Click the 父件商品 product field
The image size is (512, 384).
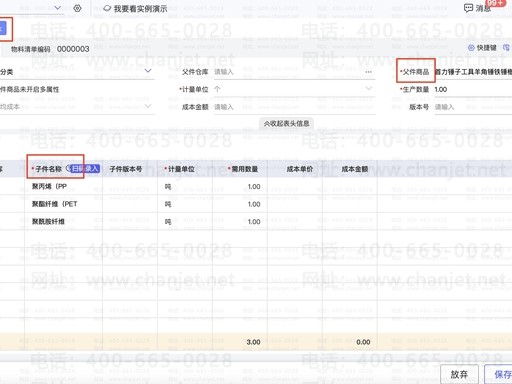pos(473,72)
